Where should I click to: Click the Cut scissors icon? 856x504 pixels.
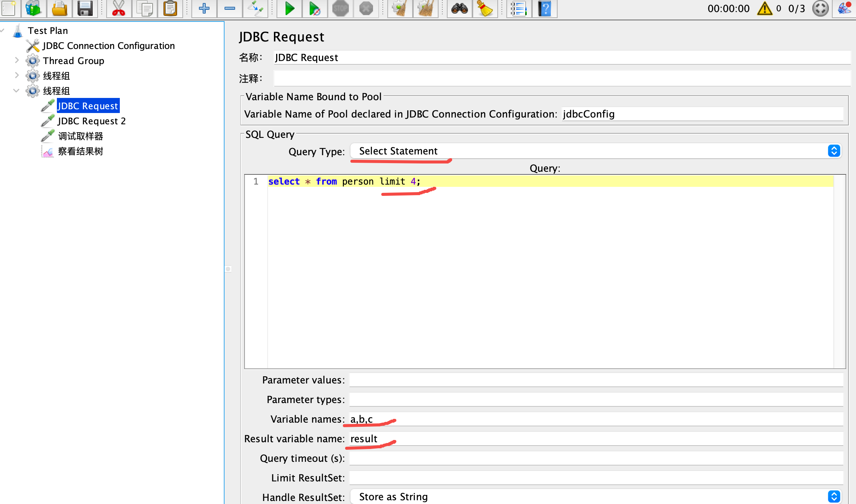click(x=119, y=8)
